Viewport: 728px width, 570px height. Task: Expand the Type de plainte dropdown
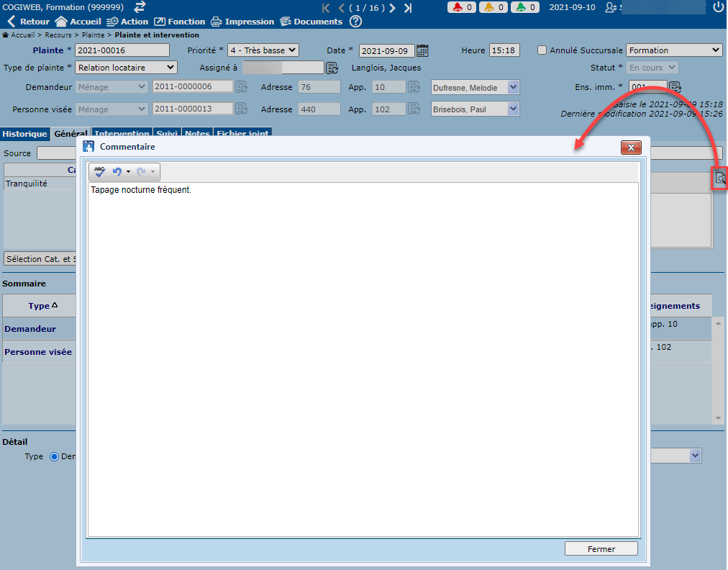pos(126,68)
